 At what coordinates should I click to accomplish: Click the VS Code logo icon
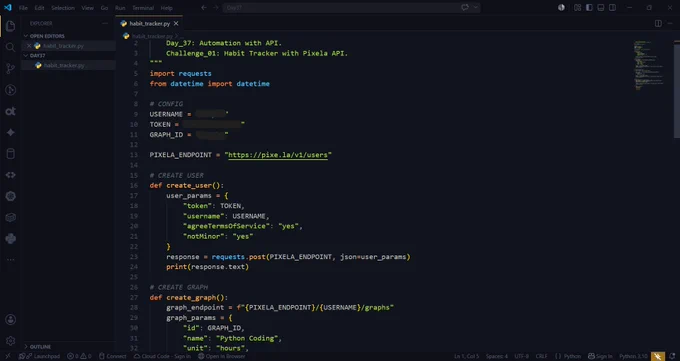point(8,7)
